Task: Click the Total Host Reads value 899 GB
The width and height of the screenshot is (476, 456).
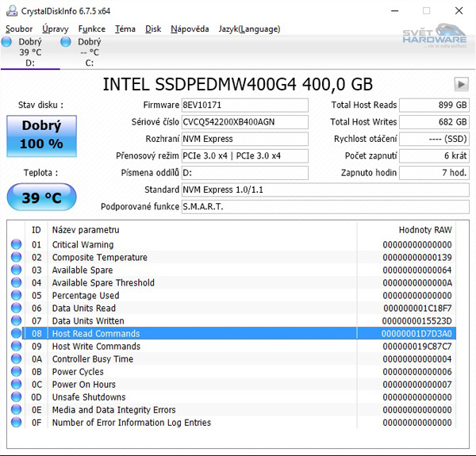Action: point(435,105)
